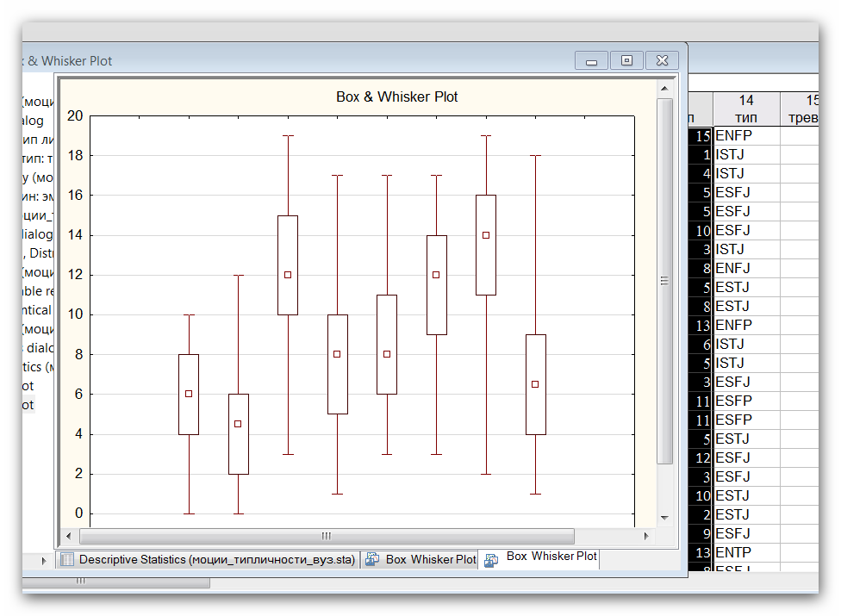Viewport: 841px width, 616px height.
Task: Switch to the Descriptive Statistics tab
Action: pyautogui.click(x=216, y=560)
